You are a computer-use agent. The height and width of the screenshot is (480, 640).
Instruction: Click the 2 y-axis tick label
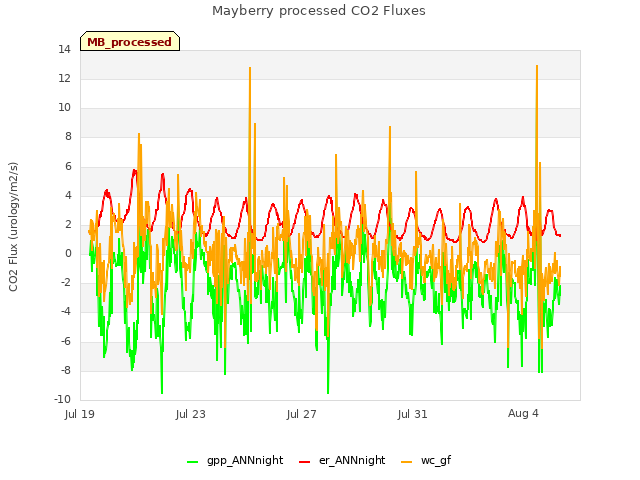click(x=68, y=224)
